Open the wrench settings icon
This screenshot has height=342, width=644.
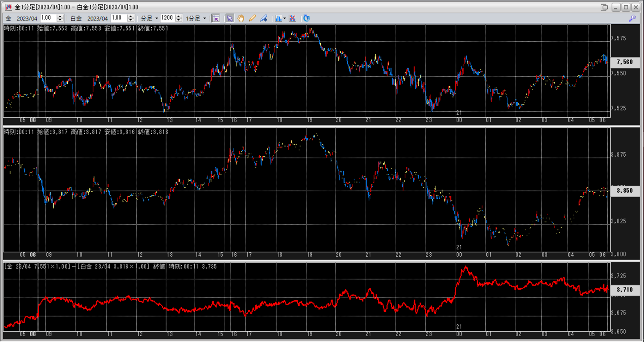point(632,18)
